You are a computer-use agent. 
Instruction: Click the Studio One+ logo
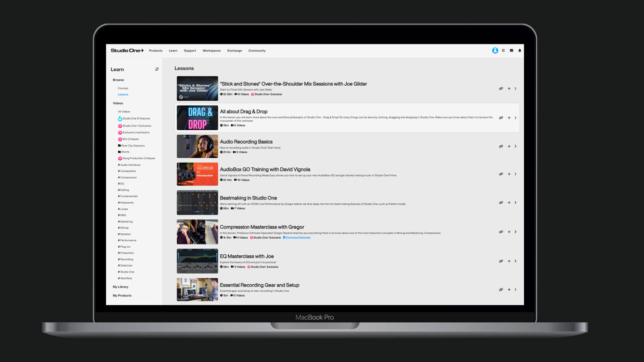coord(127,50)
